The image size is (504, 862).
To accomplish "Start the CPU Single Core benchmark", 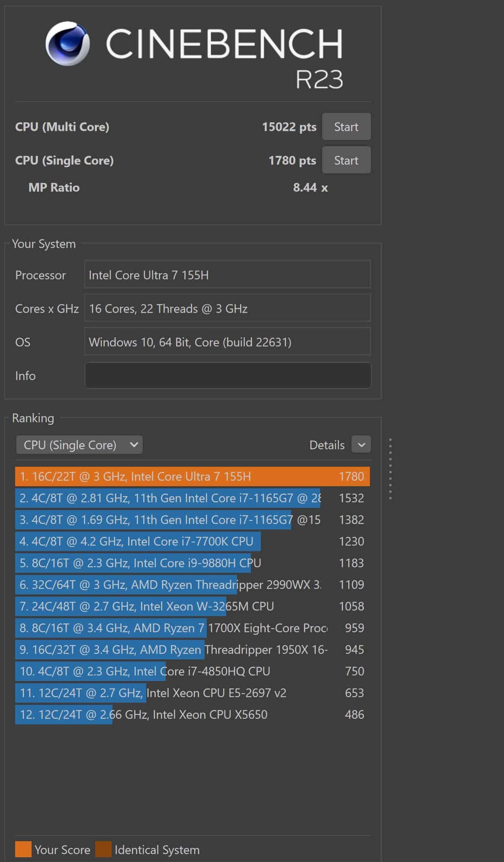I will pyautogui.click(x=346, y=160).
